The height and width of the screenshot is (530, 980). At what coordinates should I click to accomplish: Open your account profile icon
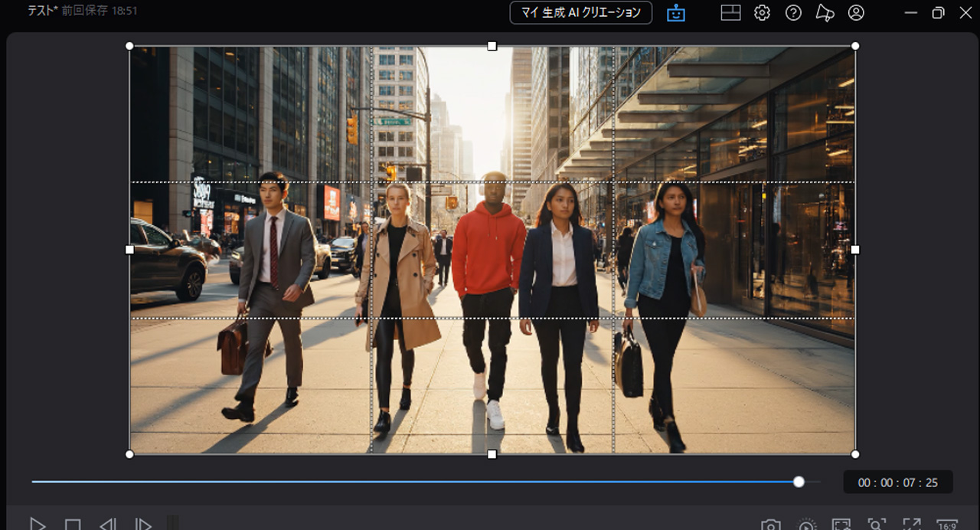857,12
